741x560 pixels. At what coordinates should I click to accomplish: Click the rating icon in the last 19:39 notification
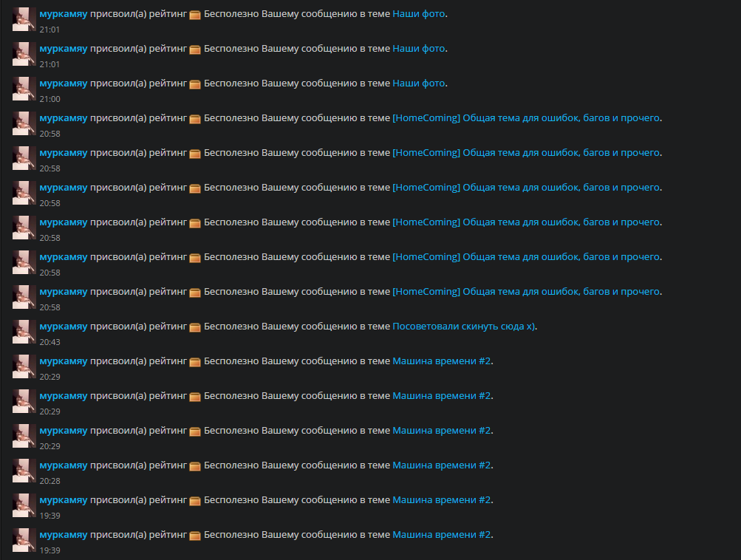tap(195, 536)
